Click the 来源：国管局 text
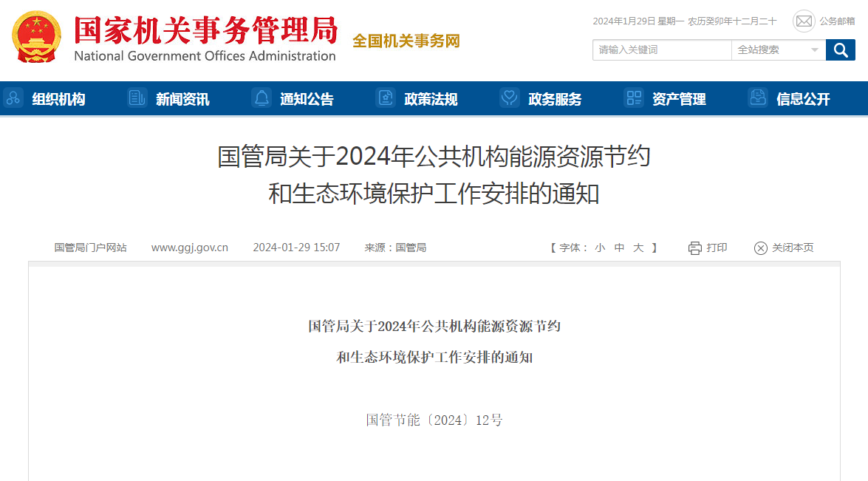This screenshot has width=868, height=481. 395,248
